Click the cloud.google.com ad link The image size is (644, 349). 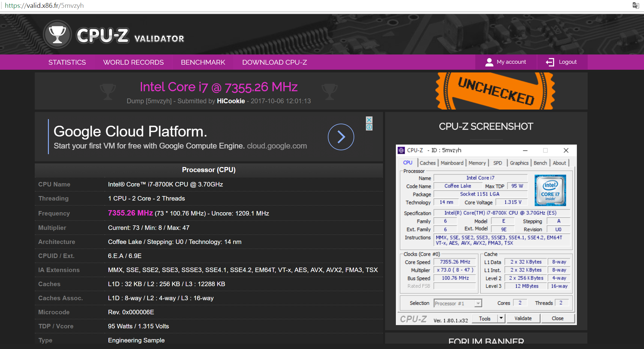[x=277, y=146]
